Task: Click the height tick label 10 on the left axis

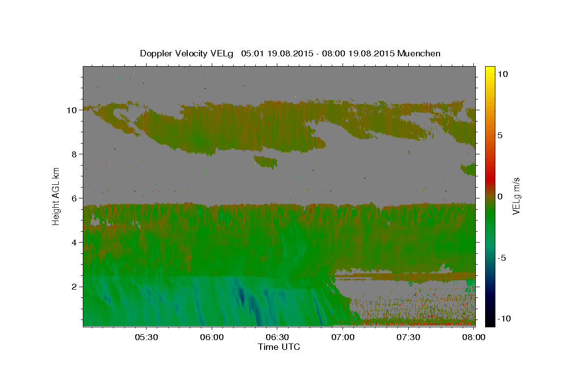Action: coord(72,110)
